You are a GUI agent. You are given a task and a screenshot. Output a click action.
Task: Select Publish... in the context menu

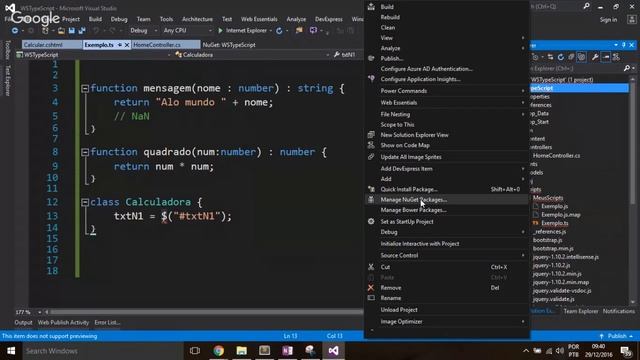tap(447, 58)
